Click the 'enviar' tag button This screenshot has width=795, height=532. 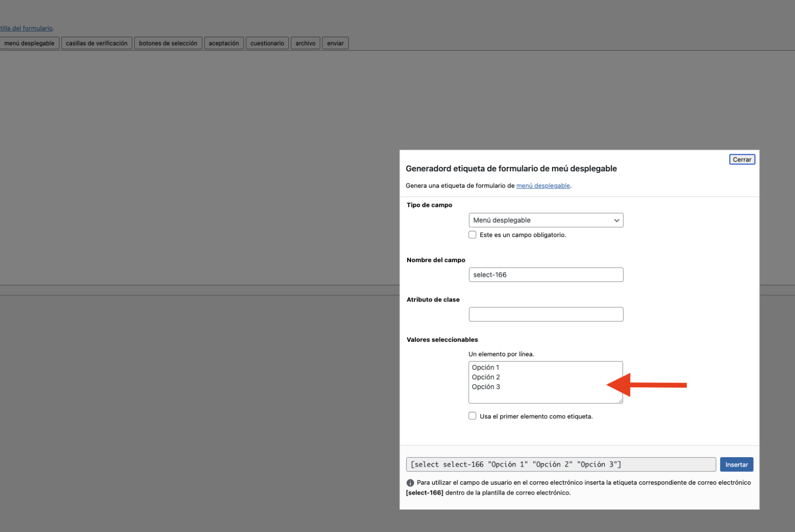pos(335,43)
